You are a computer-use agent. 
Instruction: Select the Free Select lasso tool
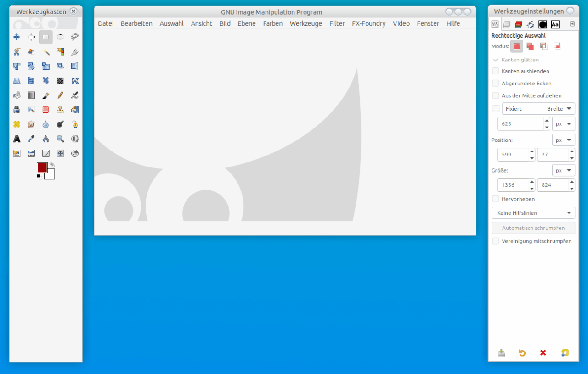point(75,37)
